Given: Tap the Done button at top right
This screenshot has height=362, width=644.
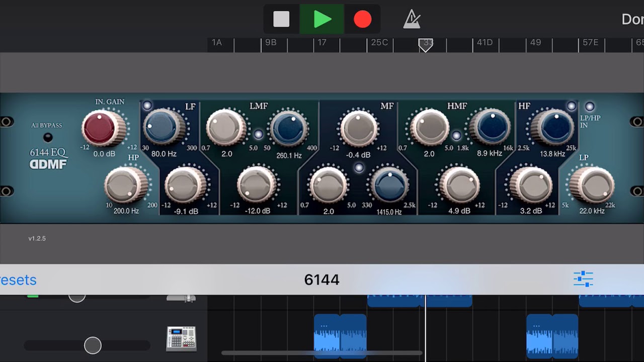Looking at the screenshot, I should pos(632,19).
